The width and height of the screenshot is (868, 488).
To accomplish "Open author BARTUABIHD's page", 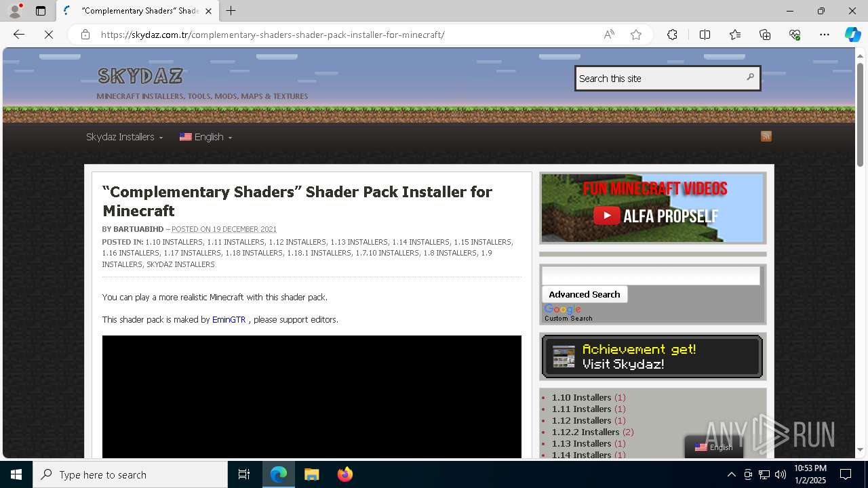I will coord(138,229).
